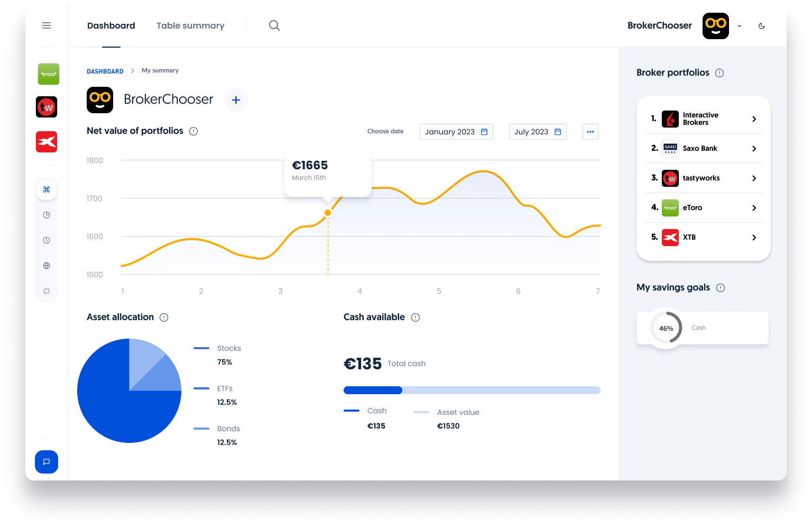Click the Cash savings goal card label
The height and width of the screenshot is (527, 812).
click(x=698, y=328)
